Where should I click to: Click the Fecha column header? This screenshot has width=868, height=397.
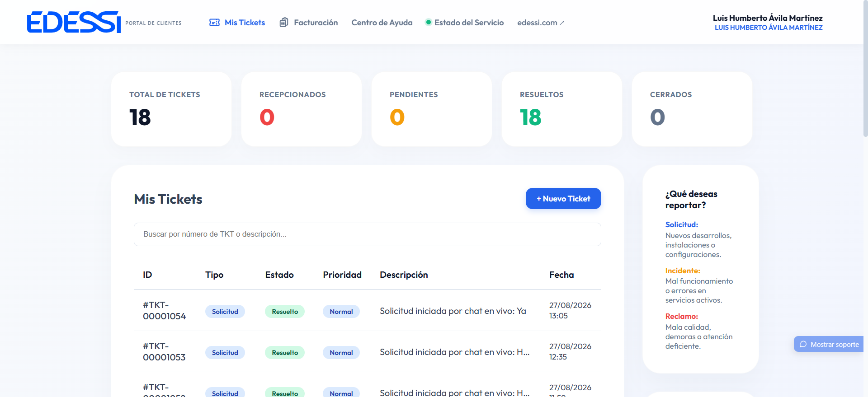[x=561, y=275]
